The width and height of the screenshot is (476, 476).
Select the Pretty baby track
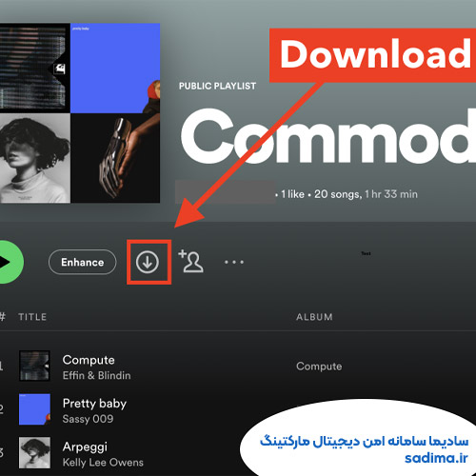pos(94,404)
